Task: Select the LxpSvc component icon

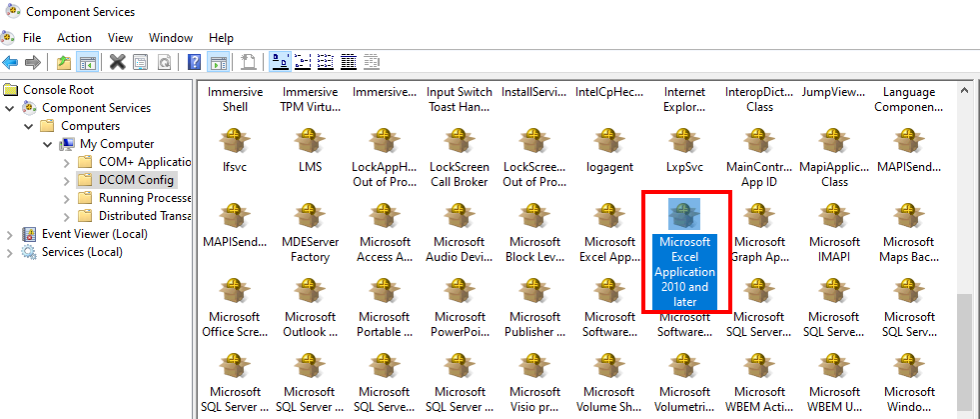Action: pos(684,140)
